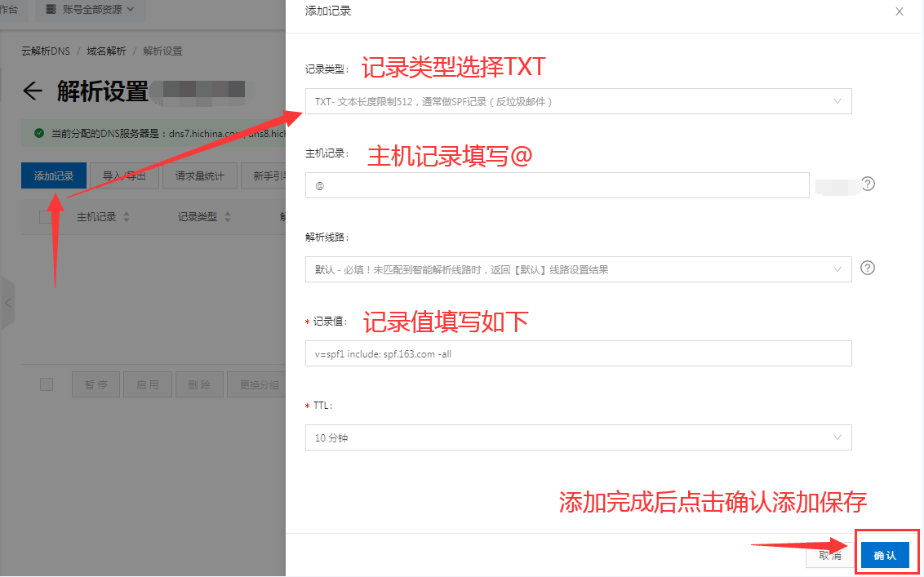Click the 账号全部资源 server icon
This screenshot has height=577, width=924.
coord(51,11)
